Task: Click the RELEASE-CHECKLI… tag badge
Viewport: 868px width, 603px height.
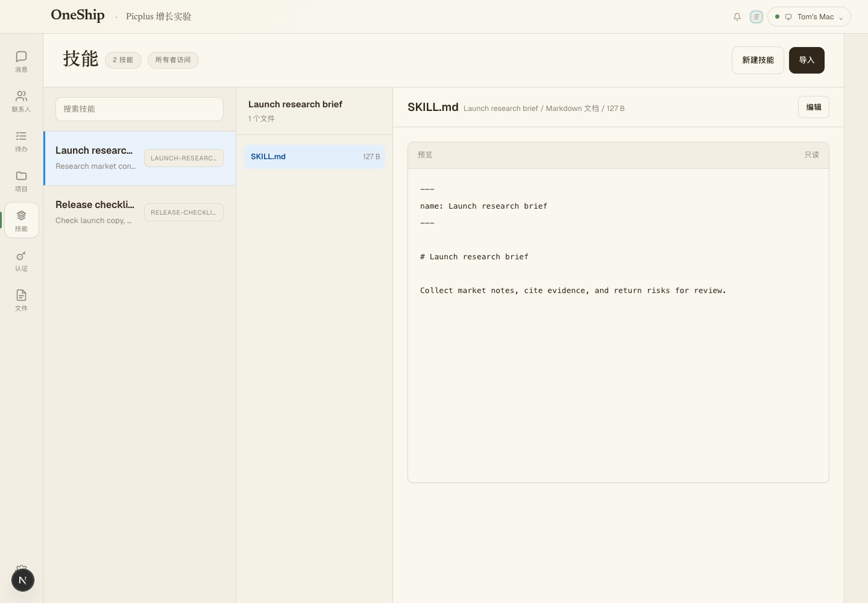Action: tap(184, 212)
